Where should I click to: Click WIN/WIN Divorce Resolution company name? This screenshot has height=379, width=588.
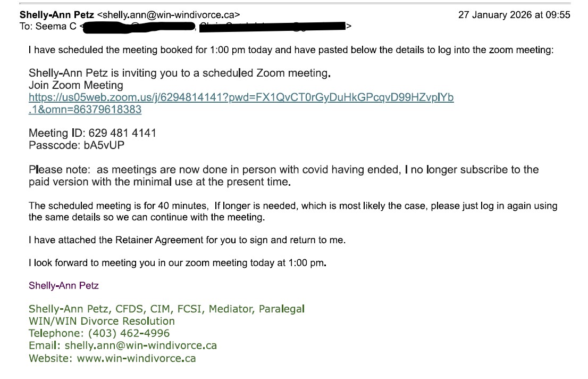pyautogui.click(x=102, y=321)
